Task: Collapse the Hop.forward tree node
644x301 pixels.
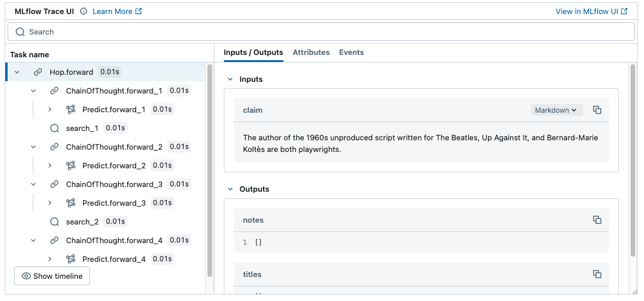Action: [17, 72]
